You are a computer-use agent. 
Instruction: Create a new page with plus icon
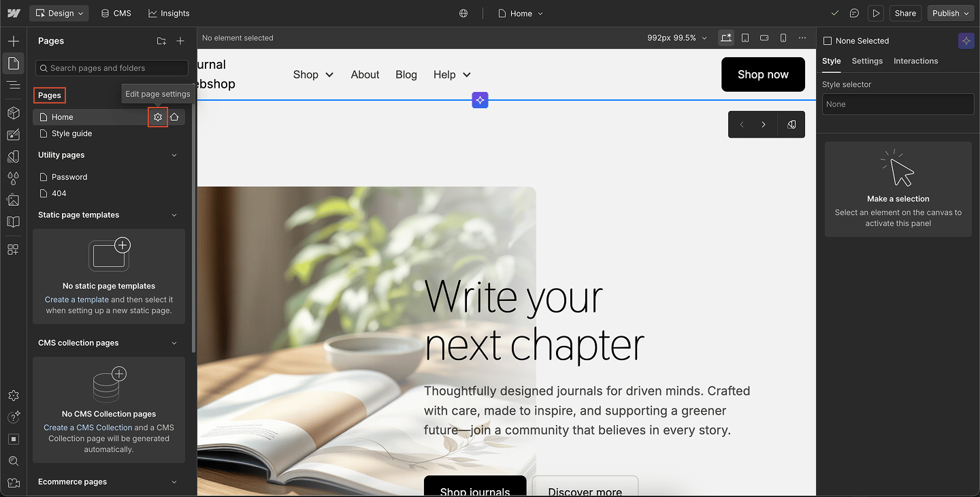pos(180,41)
